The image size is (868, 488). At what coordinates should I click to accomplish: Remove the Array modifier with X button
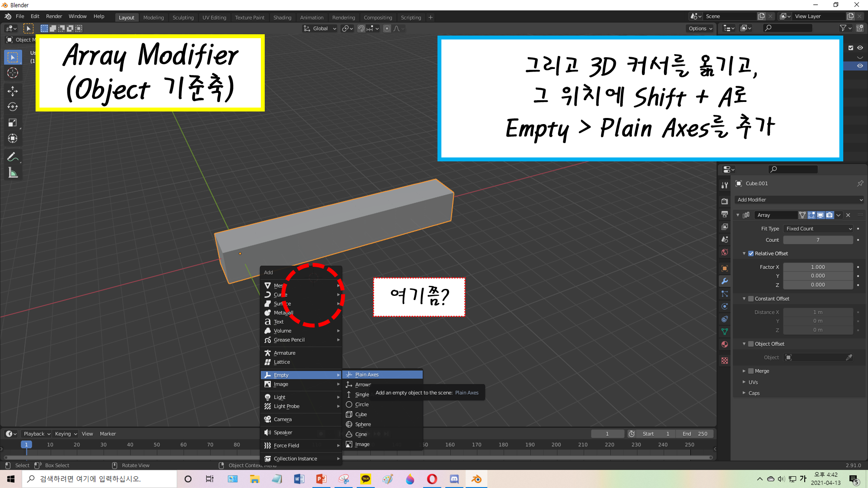(848, 215)
